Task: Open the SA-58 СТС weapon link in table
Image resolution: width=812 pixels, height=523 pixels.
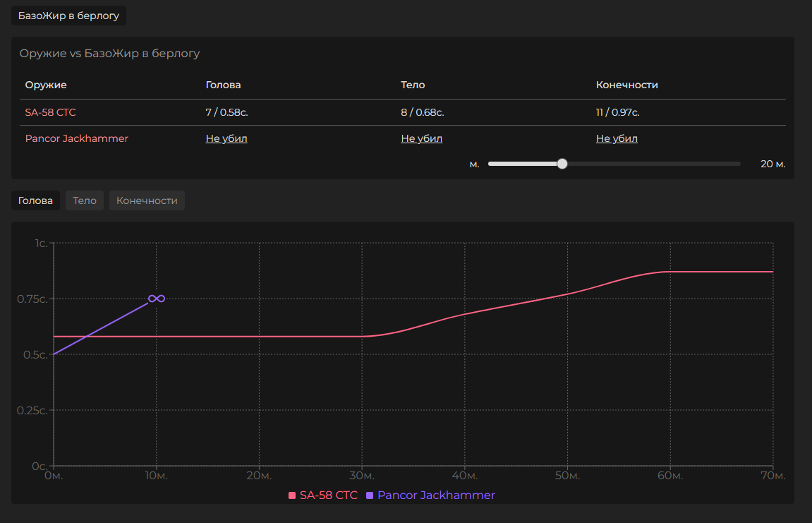Action: [x=50, y=112]
